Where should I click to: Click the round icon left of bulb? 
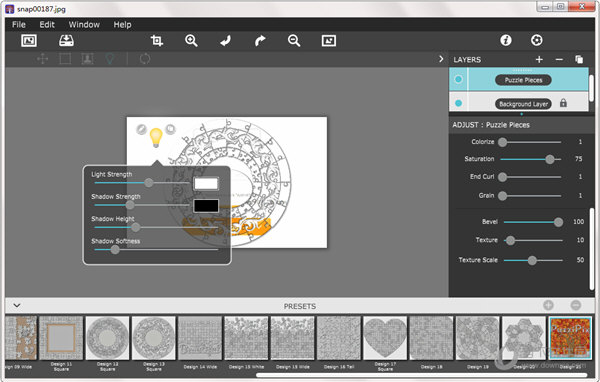pyautogui.click(x=141, y=129)
